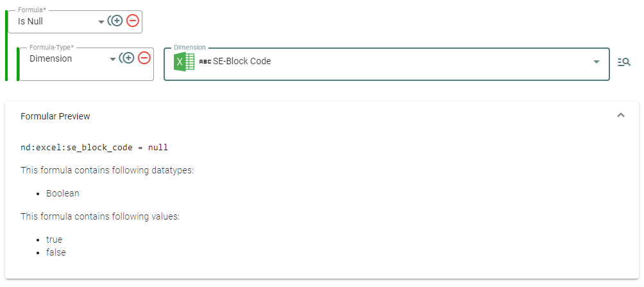Collapse the Formular Preview panel chevron
Screen dimensions: 644x287
pos(621,115)
